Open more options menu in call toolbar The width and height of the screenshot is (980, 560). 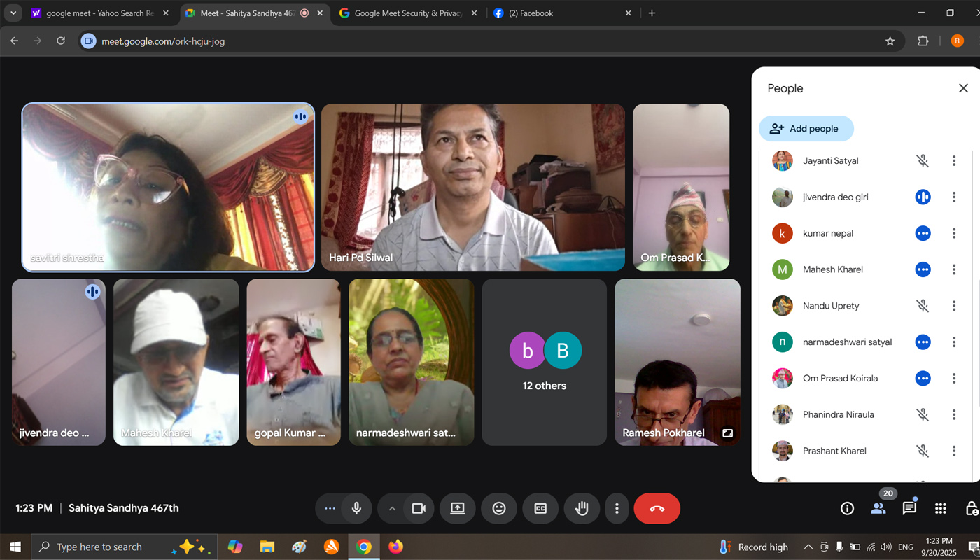click(x=617, y=509)
